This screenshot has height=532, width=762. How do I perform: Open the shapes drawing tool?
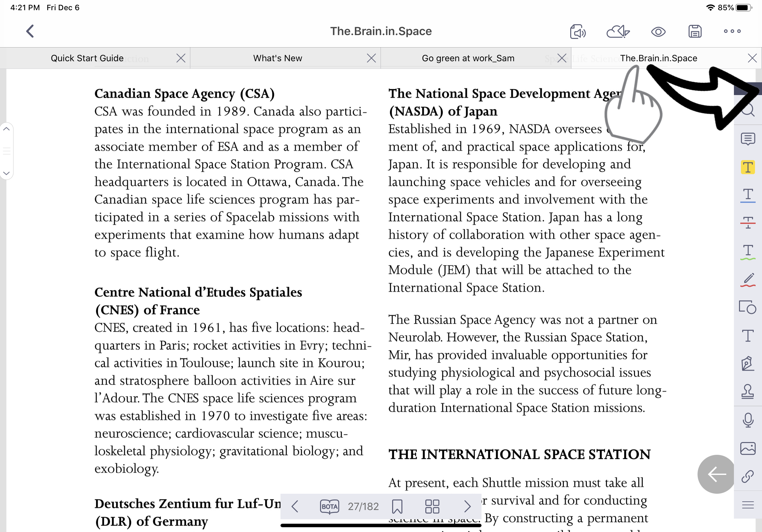747,307
